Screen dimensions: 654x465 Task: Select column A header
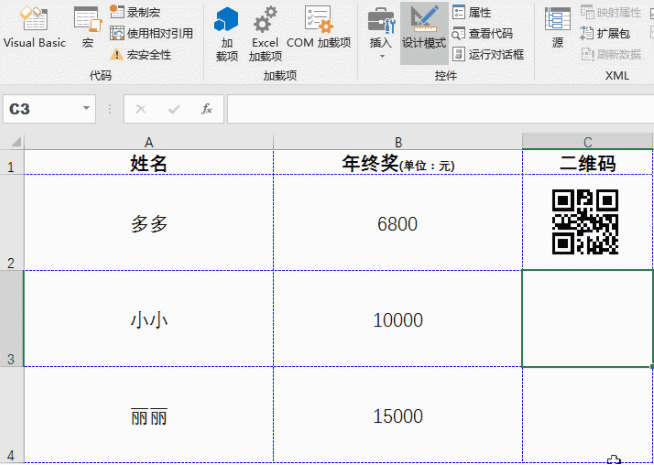tap(149, 142)
